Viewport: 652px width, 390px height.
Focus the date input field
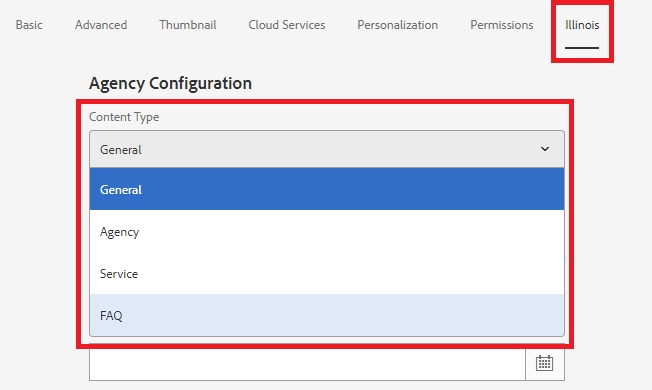pos(307,364)
